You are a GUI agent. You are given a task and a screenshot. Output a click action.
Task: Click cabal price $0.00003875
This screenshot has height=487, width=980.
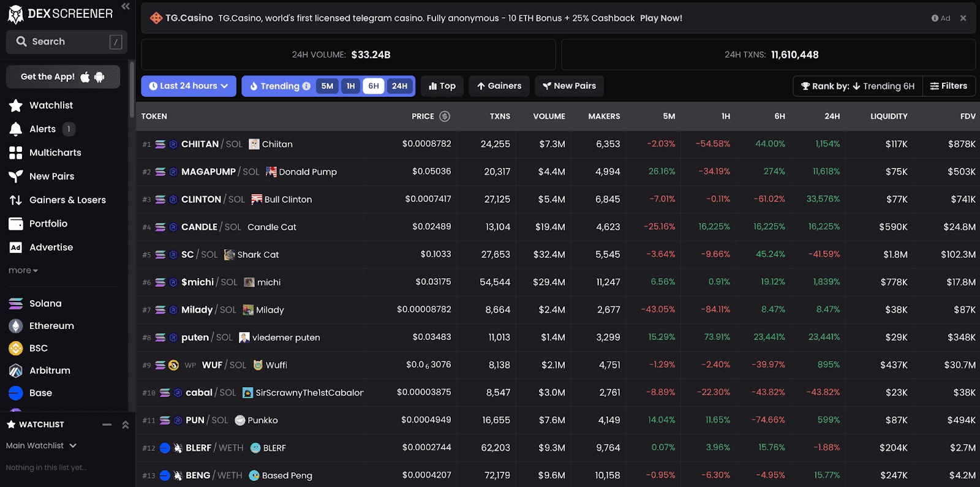[x=424, y=393]
